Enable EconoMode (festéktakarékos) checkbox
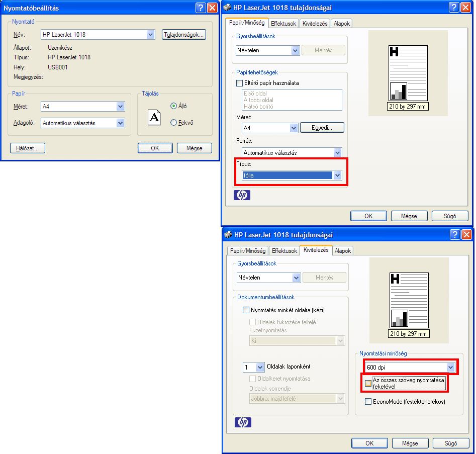Image resolution: width=476 pixels, height=454 pixels. point(368,402)
